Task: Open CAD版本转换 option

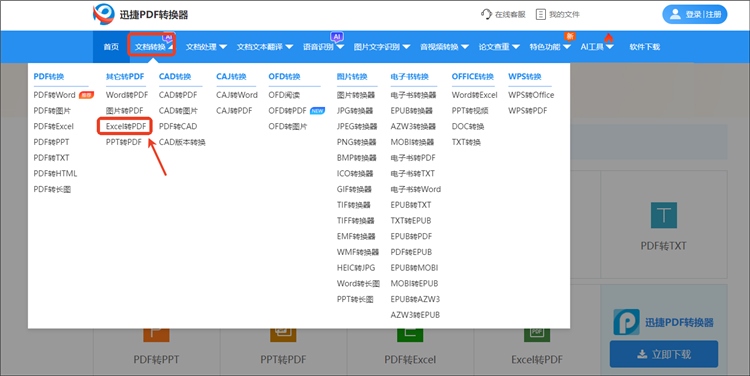Action: [x=182, y=142]
